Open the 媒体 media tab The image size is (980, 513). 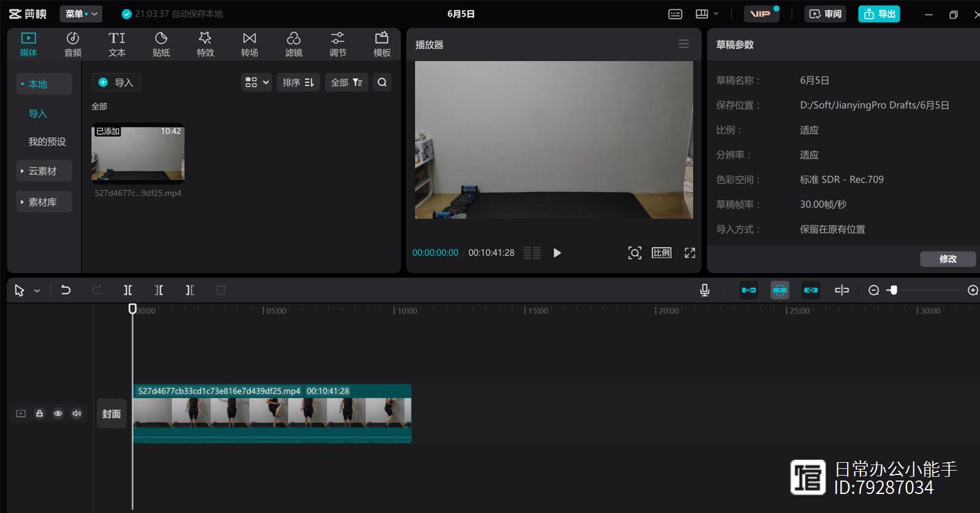click(x=29, y=44)
